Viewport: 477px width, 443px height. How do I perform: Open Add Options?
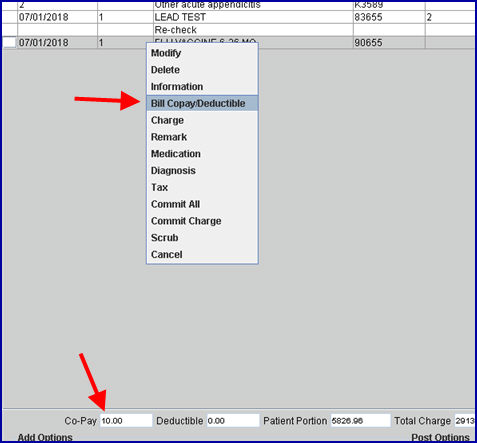pyautogui.click(x=45, y=437)
